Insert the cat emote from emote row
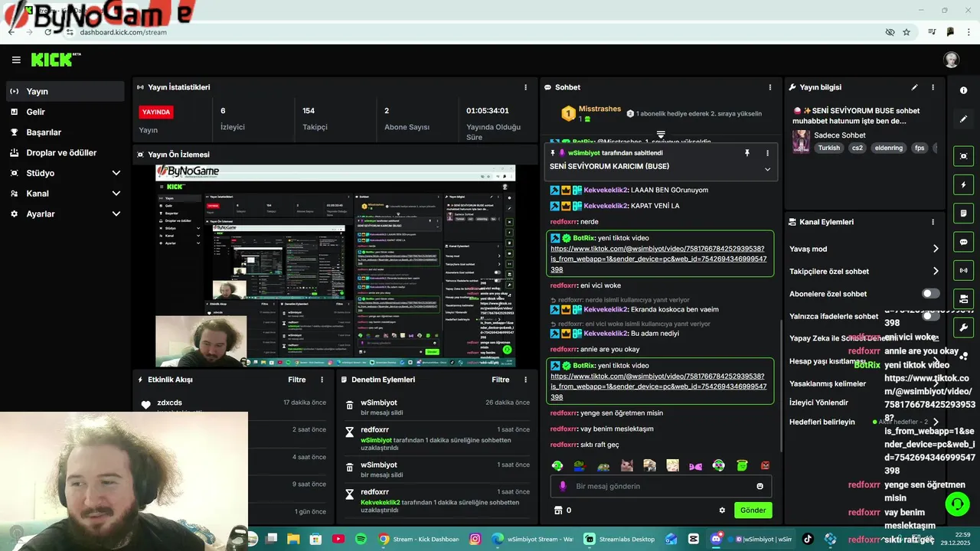The width and height of the screenshot is (980, 551). click(626, 465)
